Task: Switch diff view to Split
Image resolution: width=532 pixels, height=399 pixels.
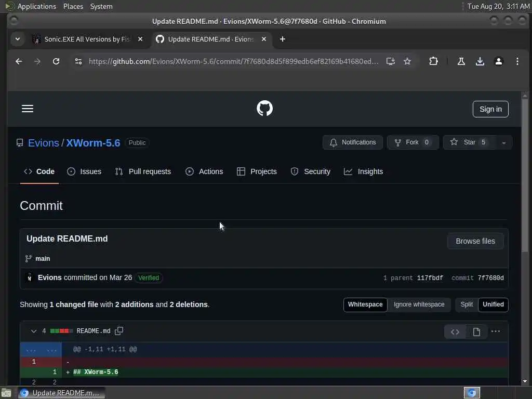Action: pyautogui.click(x=467, y=304)
